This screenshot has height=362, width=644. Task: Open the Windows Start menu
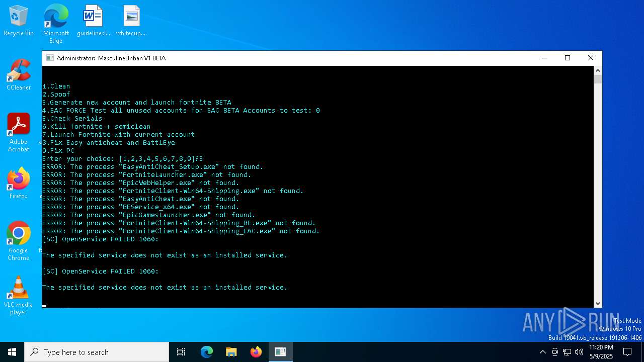pyautogui.click(x=12, y=352)
